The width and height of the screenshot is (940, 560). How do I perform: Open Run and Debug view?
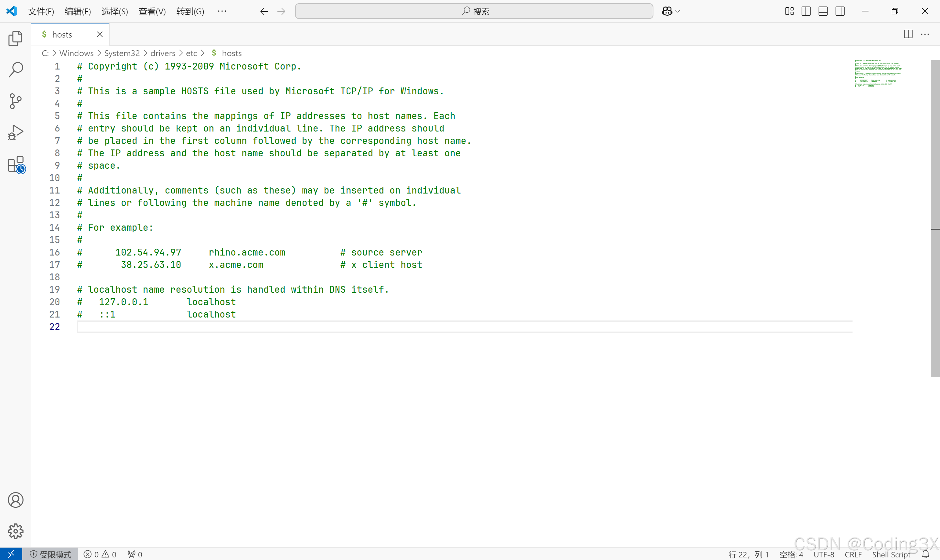pyautogui.click(x=15, y=133)
